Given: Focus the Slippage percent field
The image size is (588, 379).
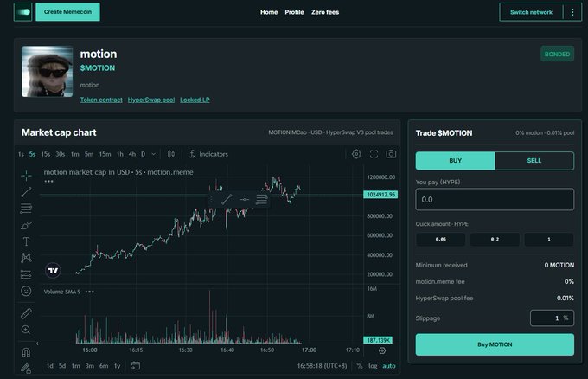Looking at the screenshot, I should (552, 318).
